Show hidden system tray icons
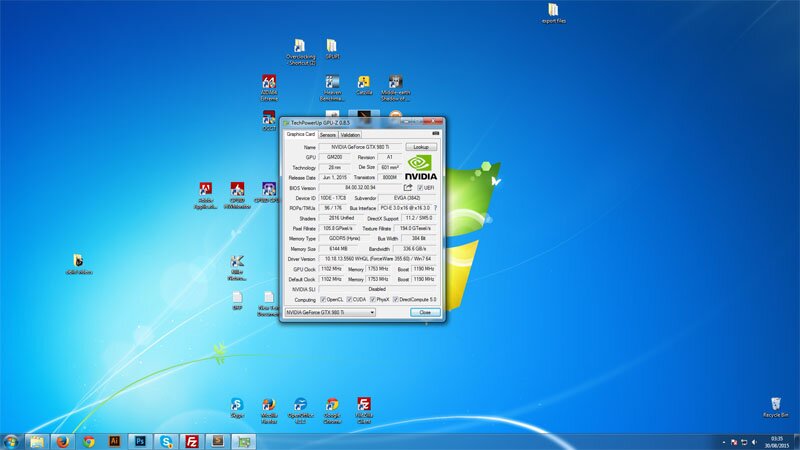The width and height of the screenshot is (800, 450). [x=723, y=442]
